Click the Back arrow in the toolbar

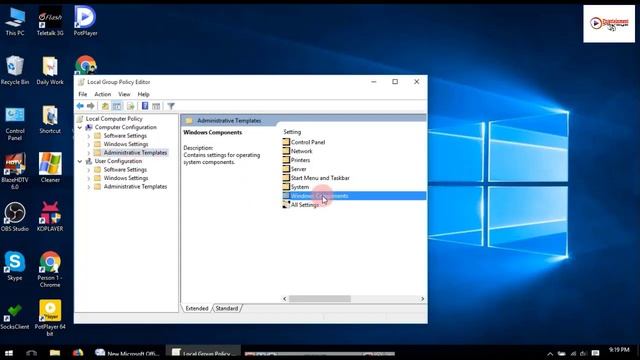(x=80, y=106)
